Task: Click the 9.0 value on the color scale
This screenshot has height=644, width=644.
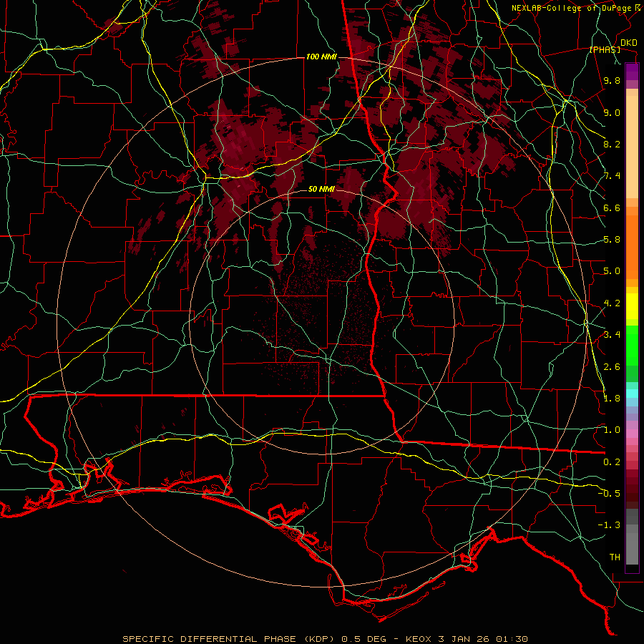Action: [612, 113]
